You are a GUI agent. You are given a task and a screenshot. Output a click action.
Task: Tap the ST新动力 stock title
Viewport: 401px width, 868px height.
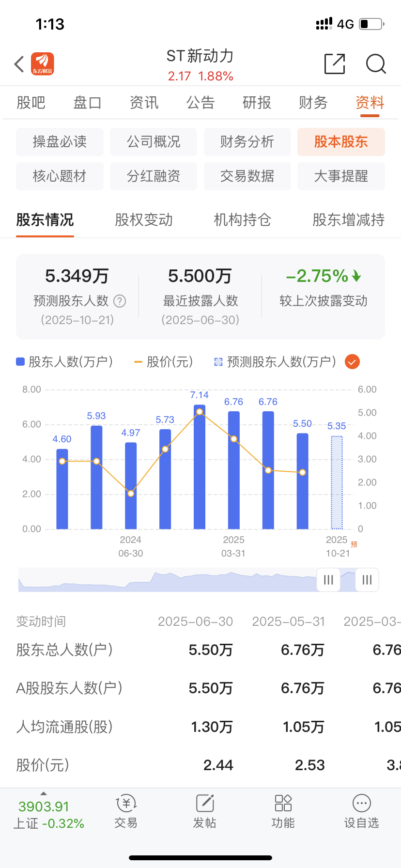[200, 56]
